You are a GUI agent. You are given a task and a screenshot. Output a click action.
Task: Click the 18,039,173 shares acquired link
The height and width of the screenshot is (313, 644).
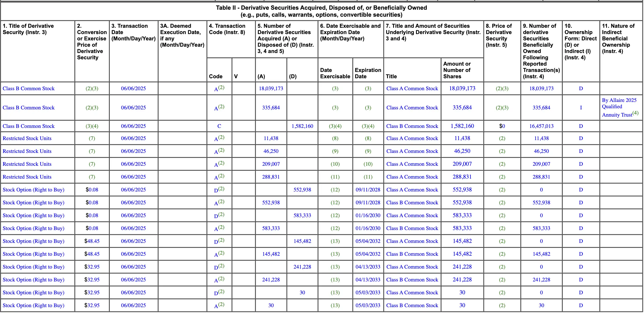tap(271, 88)
